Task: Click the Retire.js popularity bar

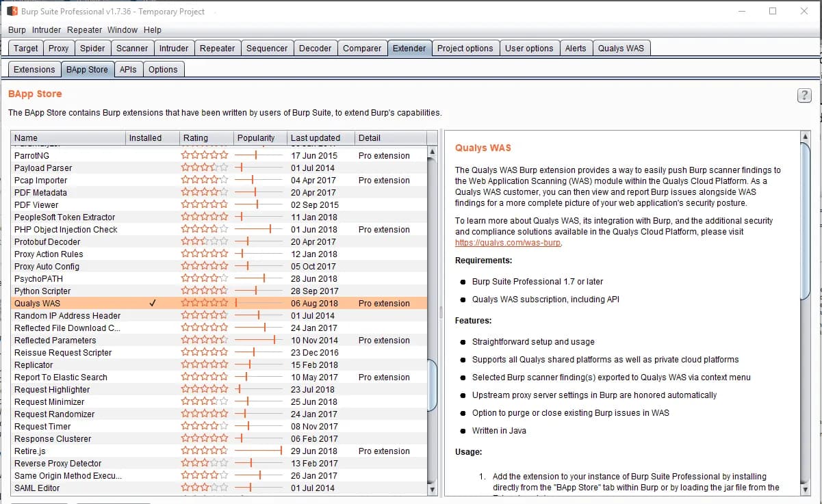Action: 259,451
